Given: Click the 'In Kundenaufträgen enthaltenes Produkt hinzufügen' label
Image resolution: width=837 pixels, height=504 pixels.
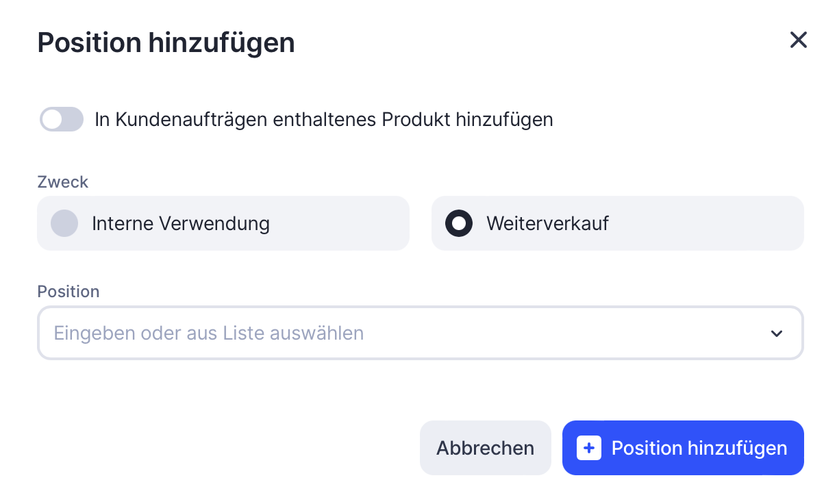Looking at the screenshot, I should 323,119.
